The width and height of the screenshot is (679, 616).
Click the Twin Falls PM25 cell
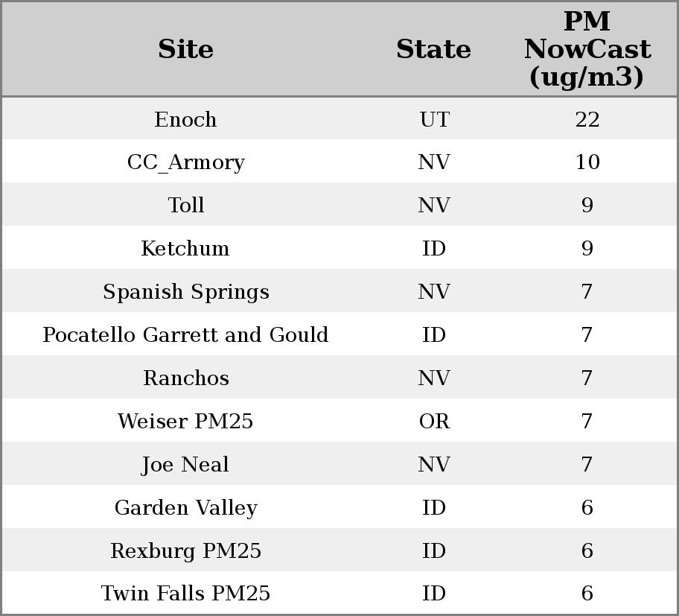pos(185,594)
